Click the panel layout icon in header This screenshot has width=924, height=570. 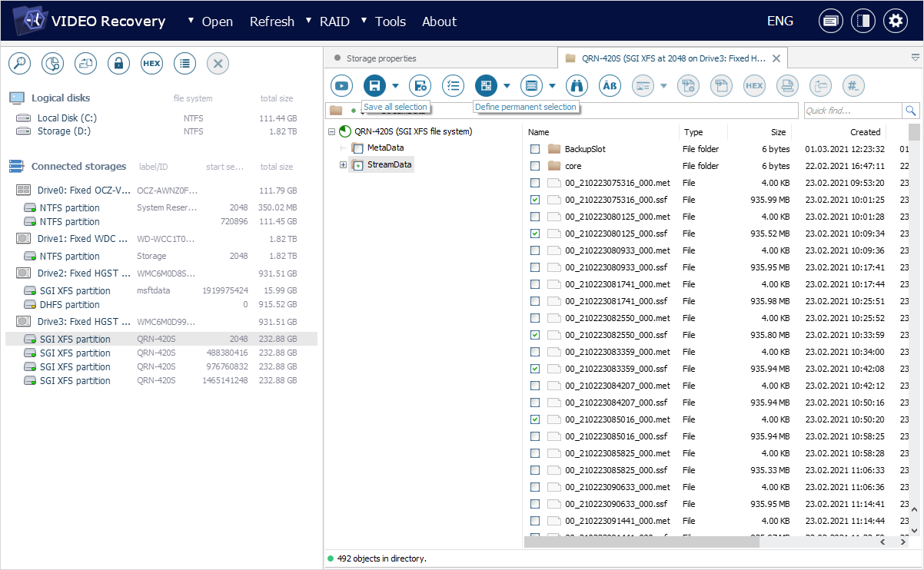(x=863, y=21)
